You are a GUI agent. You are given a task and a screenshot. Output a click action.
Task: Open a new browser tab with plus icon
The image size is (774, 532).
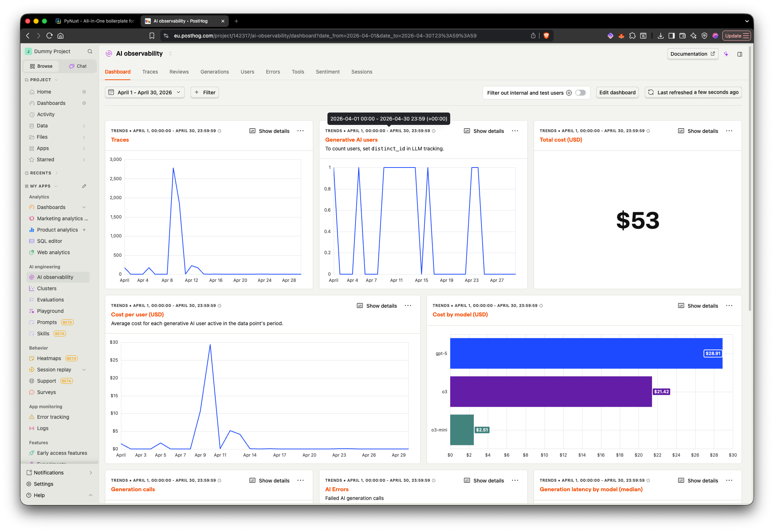tap(236, 21)
